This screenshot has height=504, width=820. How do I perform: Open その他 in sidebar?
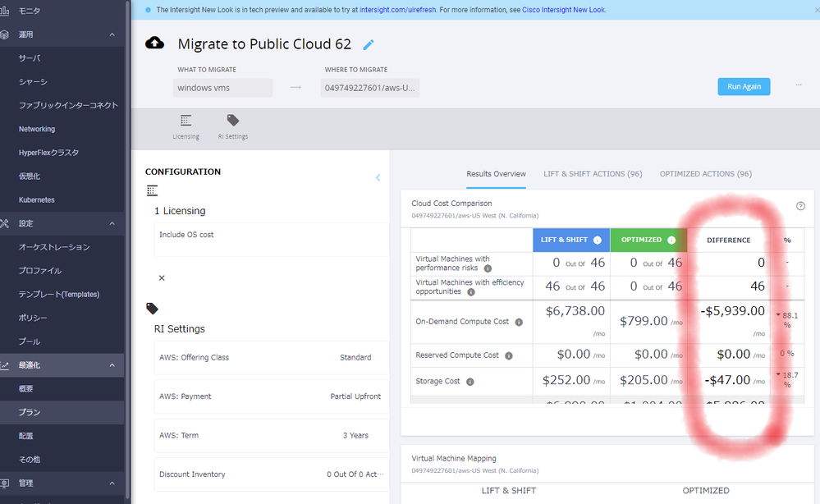(x=62, y=460)
